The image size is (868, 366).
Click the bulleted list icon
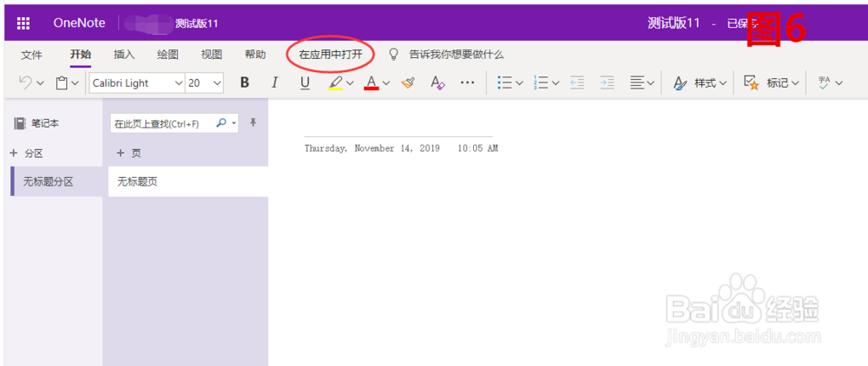tap(504, 83)
